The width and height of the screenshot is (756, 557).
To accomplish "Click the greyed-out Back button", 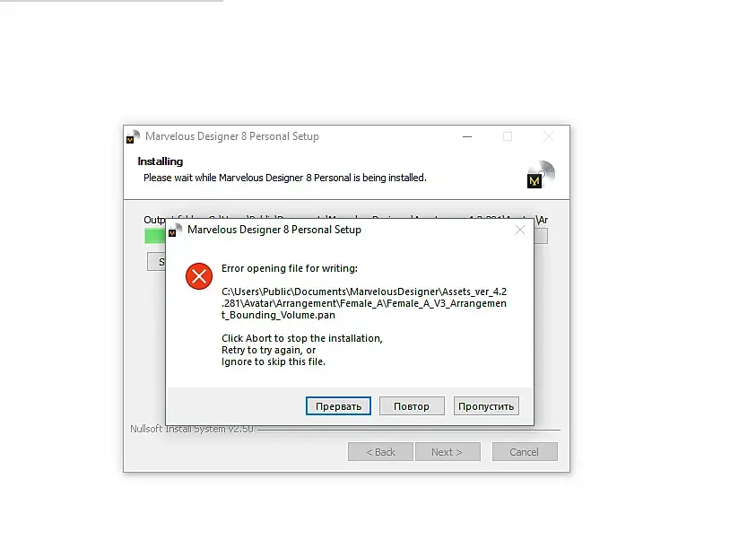I will tap(380, 452).
